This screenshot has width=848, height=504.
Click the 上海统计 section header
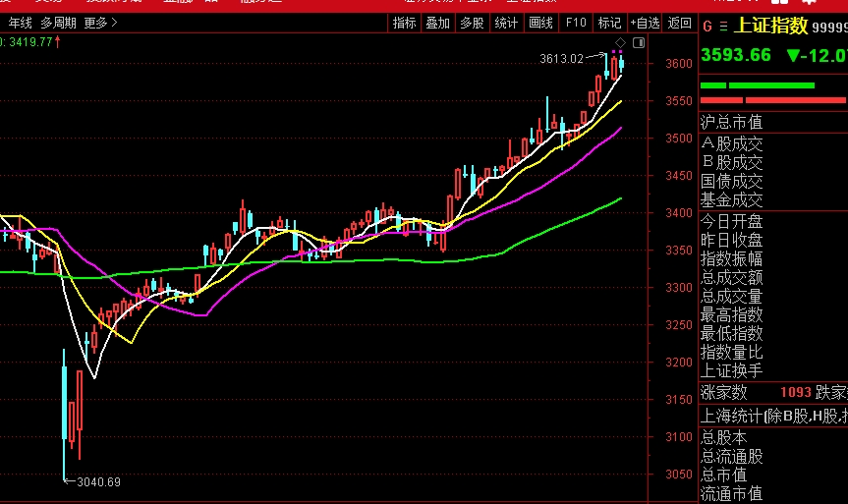click(x=774, y=416)
